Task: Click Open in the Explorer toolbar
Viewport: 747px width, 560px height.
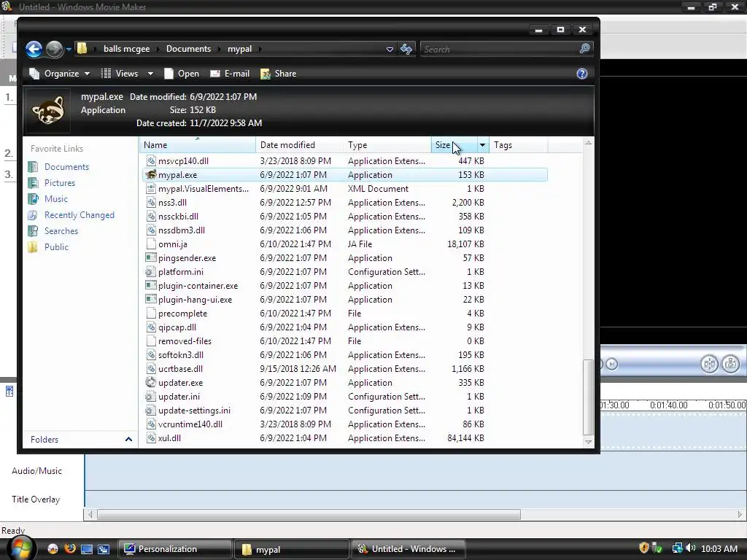Action: coord(182,74)
